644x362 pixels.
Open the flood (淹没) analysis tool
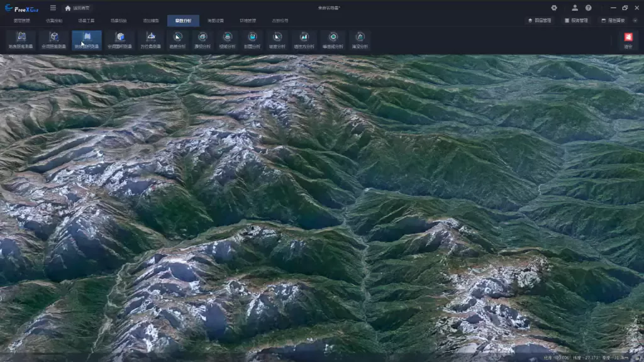pyautogui.click(x=360, y=40)
